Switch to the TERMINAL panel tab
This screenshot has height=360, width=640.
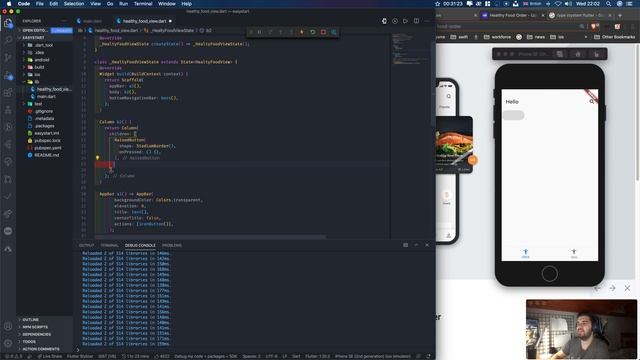tap(109, 245)
